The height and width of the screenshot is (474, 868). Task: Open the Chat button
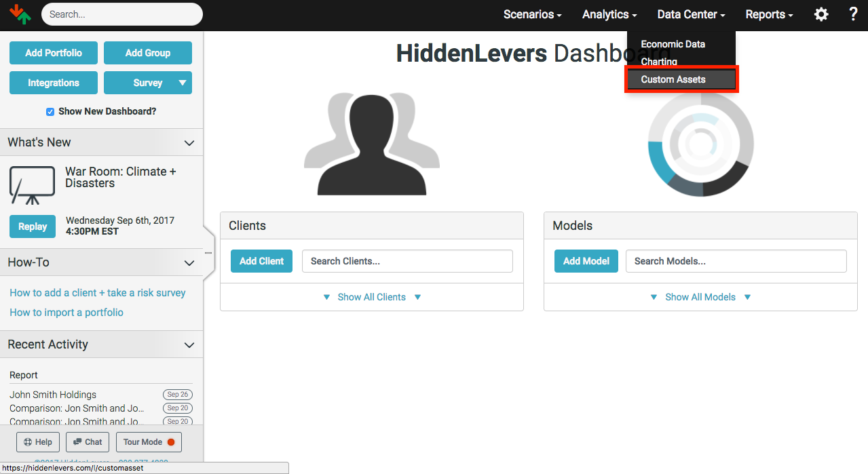[x=88, y=442]
